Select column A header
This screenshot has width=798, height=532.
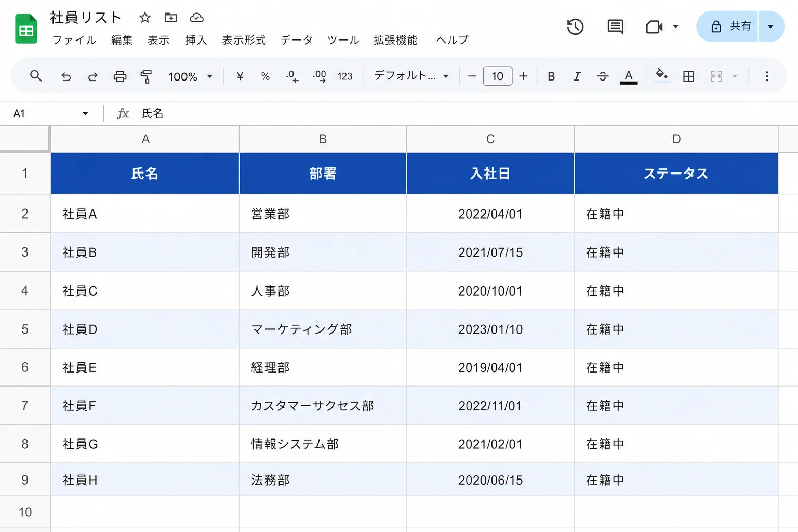(145, 139)
